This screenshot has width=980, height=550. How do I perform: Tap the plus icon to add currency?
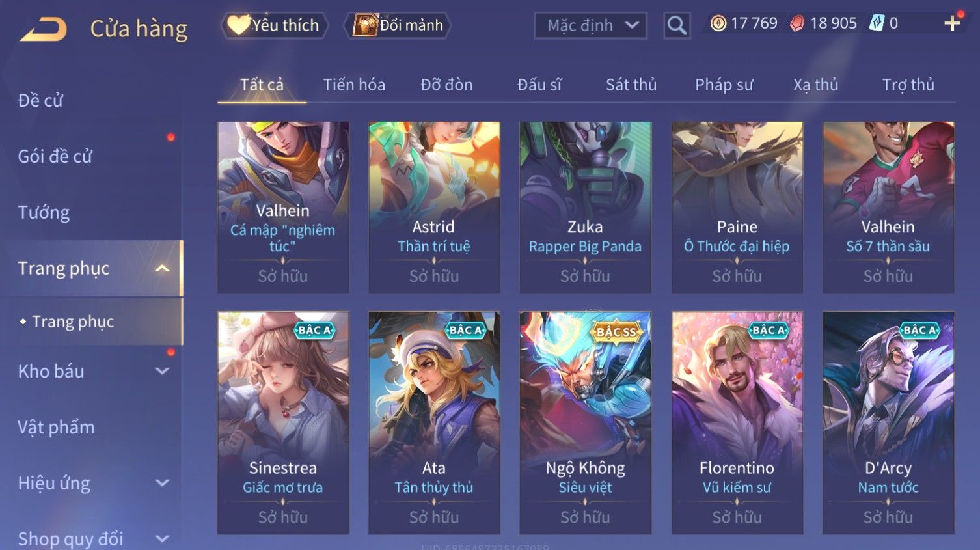952,23
